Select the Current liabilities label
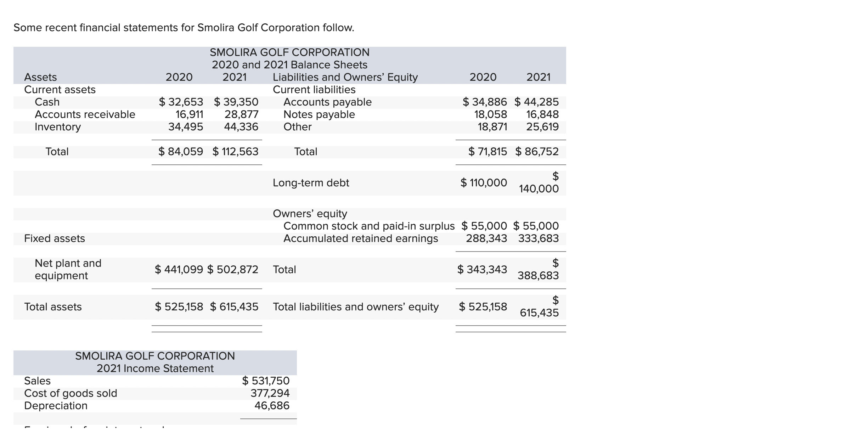 pos(314,90)
